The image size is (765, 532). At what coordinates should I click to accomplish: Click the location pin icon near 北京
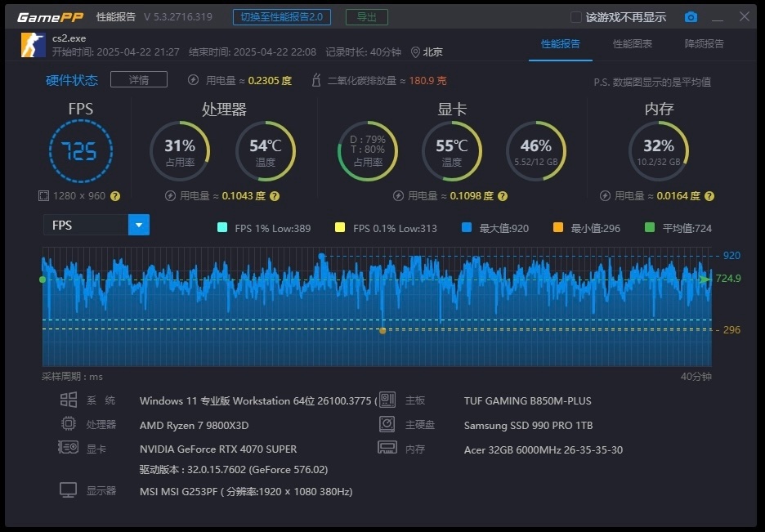click(x=415, y=52)
